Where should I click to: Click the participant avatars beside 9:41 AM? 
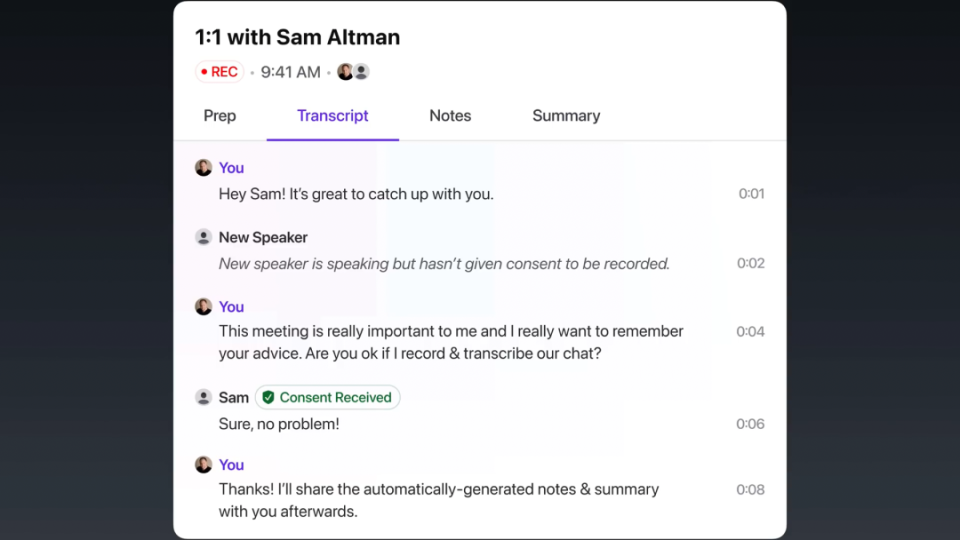(x=353, y=72)
